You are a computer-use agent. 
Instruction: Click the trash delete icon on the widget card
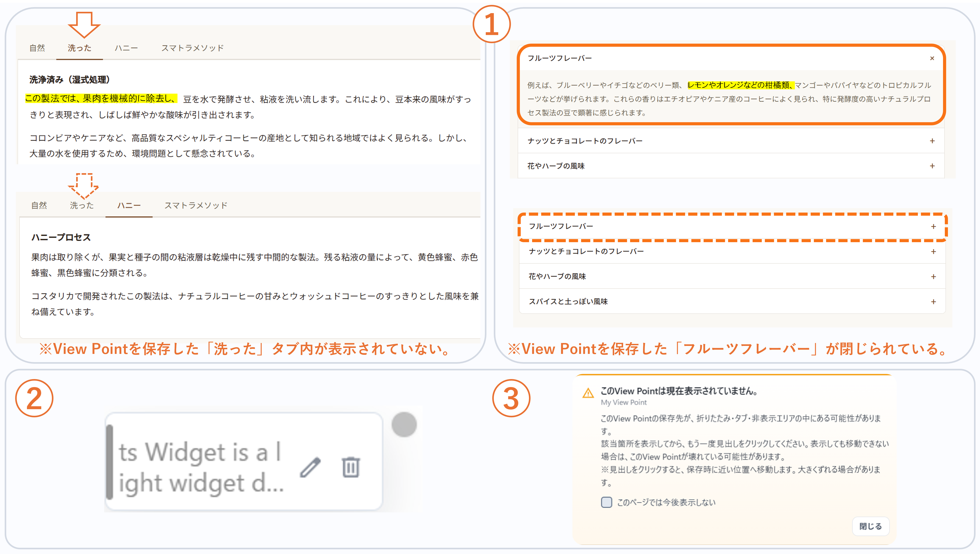[350, 467]
